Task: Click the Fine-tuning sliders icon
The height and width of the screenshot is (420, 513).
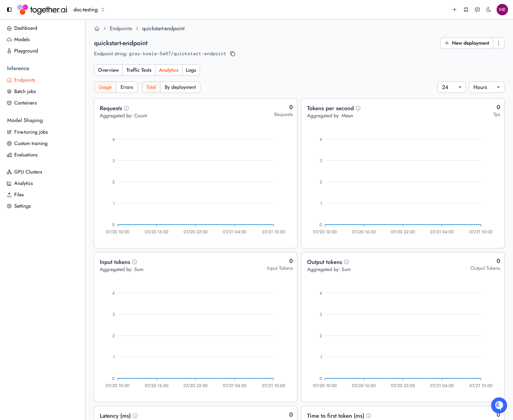Action: click(x=9, y=132)
